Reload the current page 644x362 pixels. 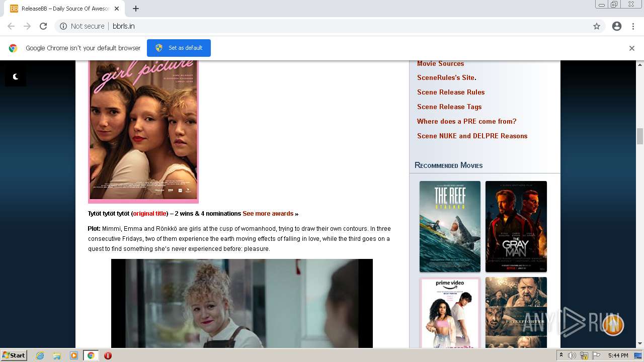click(43, 26)
